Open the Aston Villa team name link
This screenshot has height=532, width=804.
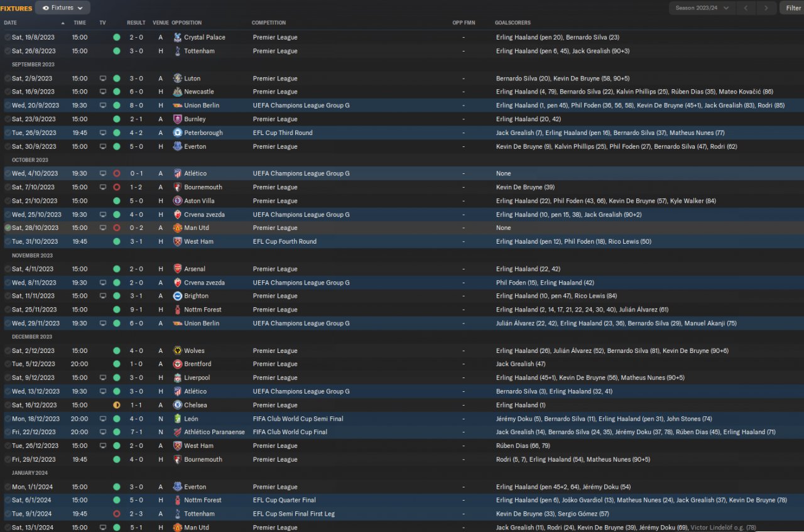coord(200,201)
